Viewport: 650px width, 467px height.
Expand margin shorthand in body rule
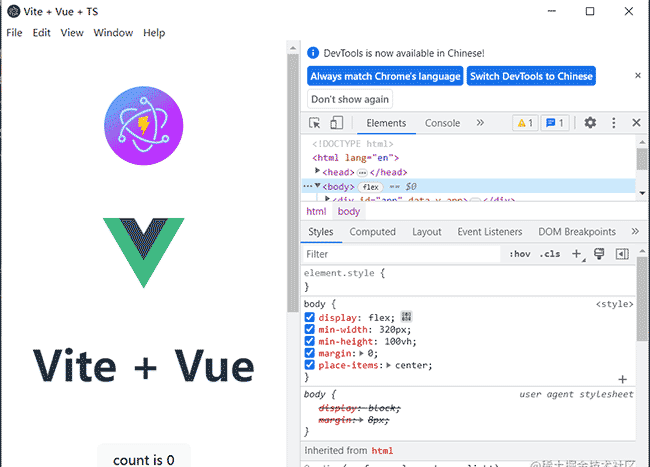click(361, 353)
